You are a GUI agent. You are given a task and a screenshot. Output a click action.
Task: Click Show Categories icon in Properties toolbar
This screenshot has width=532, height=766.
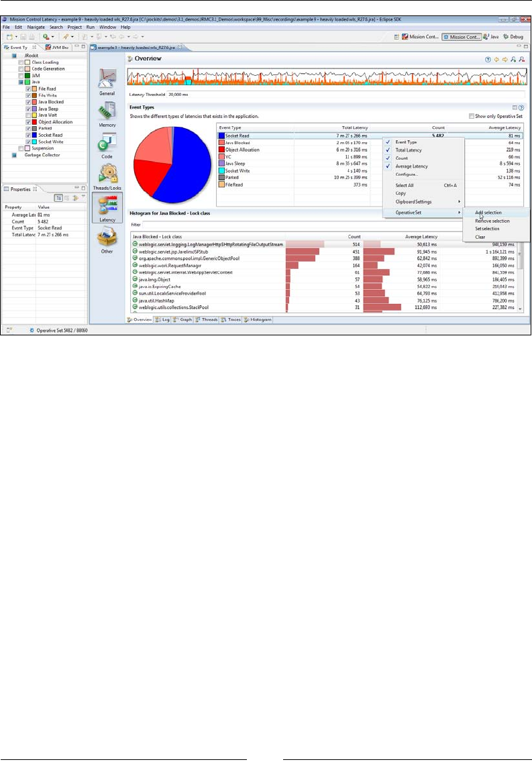pyautogui.click(x=58, y=198)
